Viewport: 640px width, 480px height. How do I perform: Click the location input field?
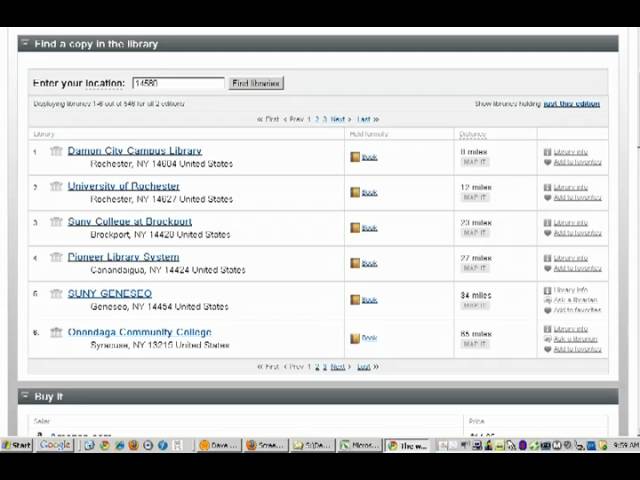pos(178,83)
